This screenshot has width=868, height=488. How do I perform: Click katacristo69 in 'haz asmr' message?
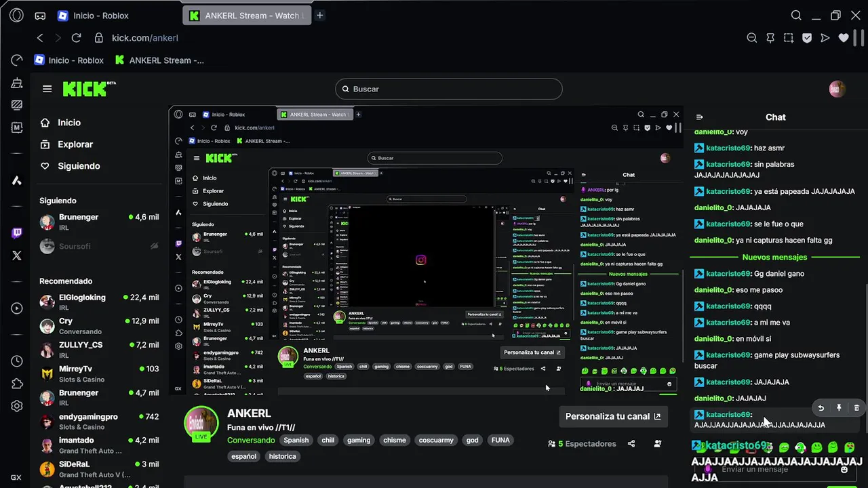pos(728,148)
